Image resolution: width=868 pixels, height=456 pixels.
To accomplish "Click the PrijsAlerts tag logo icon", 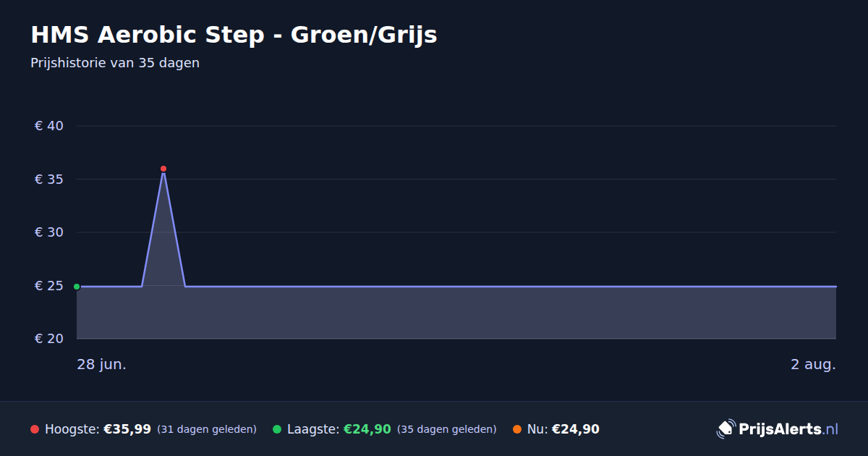I will click(x=726, y=428).
